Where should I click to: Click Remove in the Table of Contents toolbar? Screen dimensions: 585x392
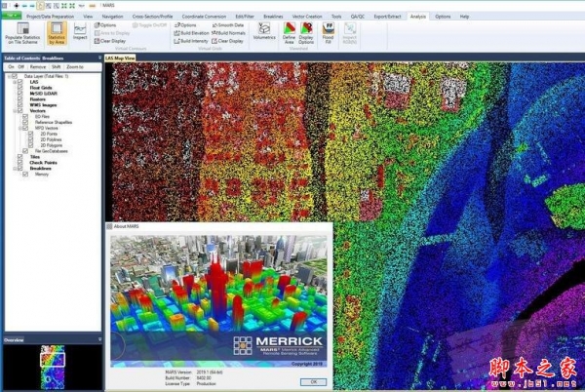(x=38, y=66)
